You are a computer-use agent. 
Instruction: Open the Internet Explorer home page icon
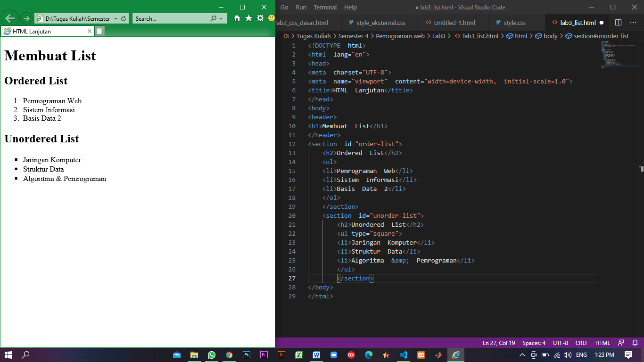(237, 18)
